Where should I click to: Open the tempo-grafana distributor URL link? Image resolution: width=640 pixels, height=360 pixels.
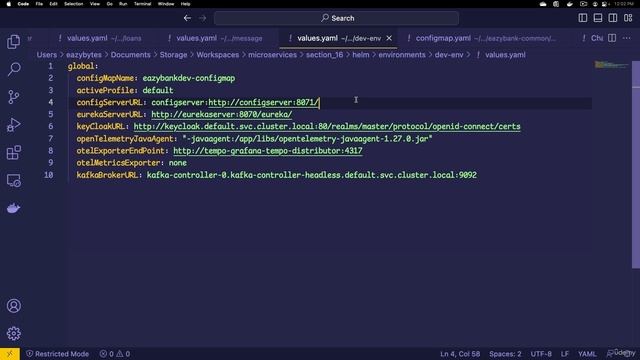coord(268,151)
